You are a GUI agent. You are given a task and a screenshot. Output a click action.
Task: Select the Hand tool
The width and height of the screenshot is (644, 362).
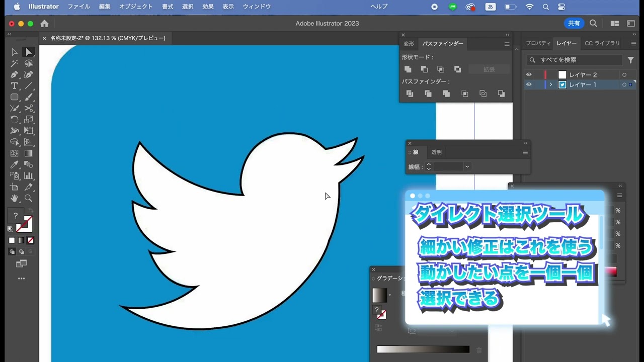pos(15,198)
